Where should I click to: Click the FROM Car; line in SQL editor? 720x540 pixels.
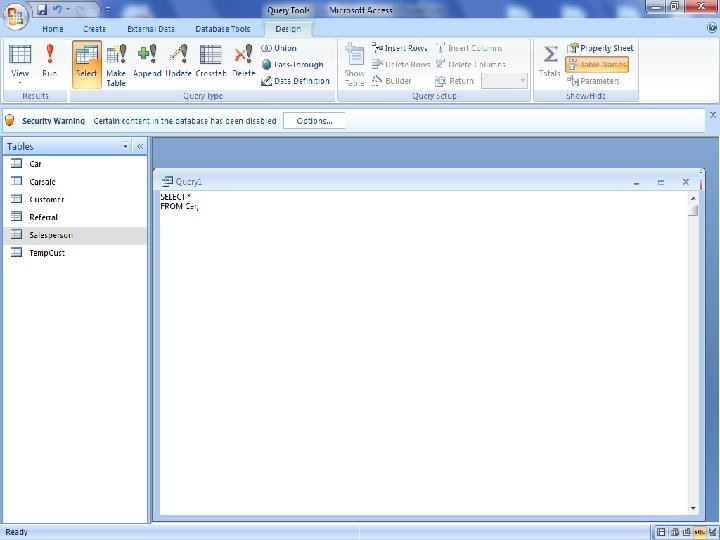(179, 206)
